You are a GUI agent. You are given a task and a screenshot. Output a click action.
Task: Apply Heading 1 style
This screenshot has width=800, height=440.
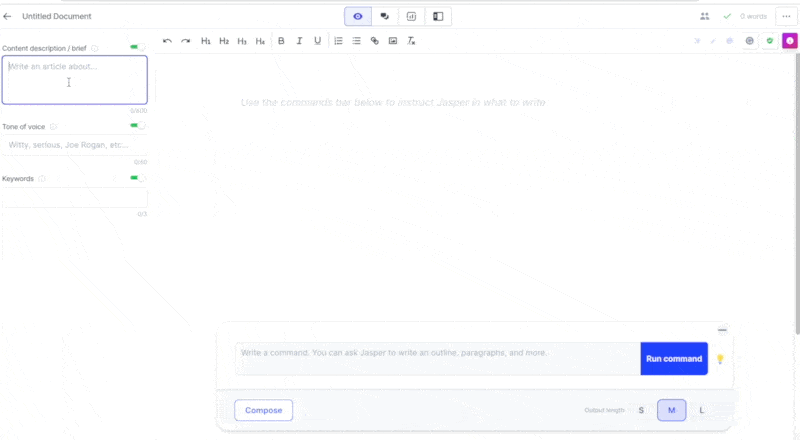(x=206, y=41)
